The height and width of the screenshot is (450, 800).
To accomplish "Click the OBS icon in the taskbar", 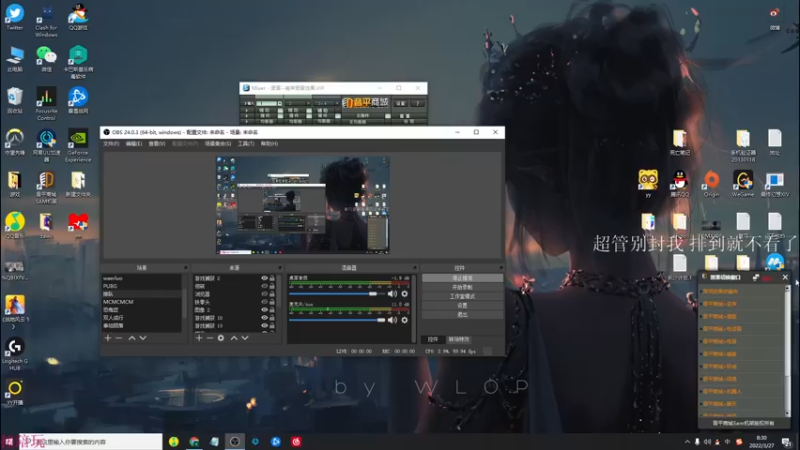I will (235, 441).
